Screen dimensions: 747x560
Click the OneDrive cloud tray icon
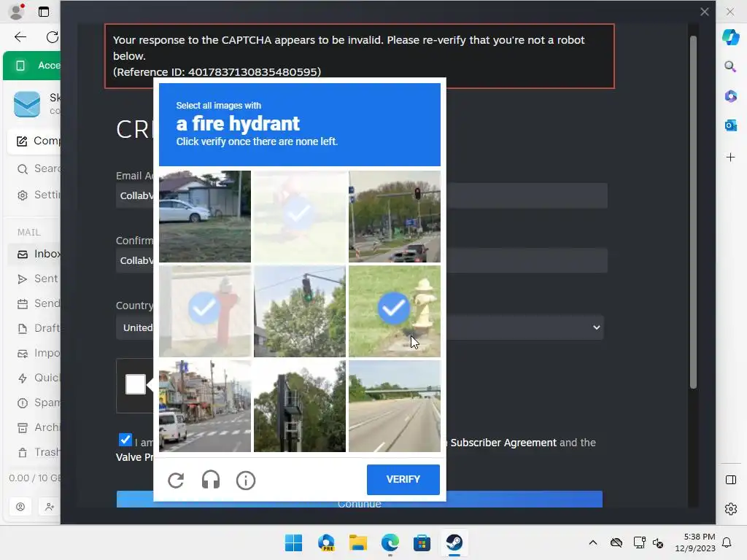coord(616,542)
